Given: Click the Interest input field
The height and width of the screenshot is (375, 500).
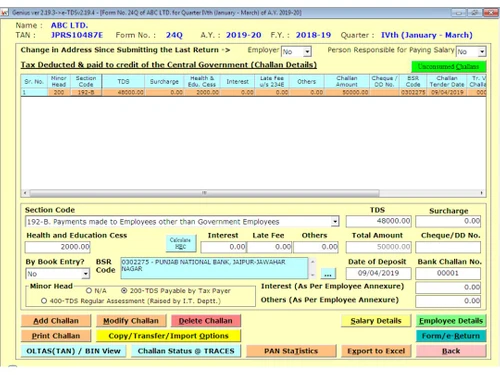Looking at the screenshot, I should coord(223,247).
